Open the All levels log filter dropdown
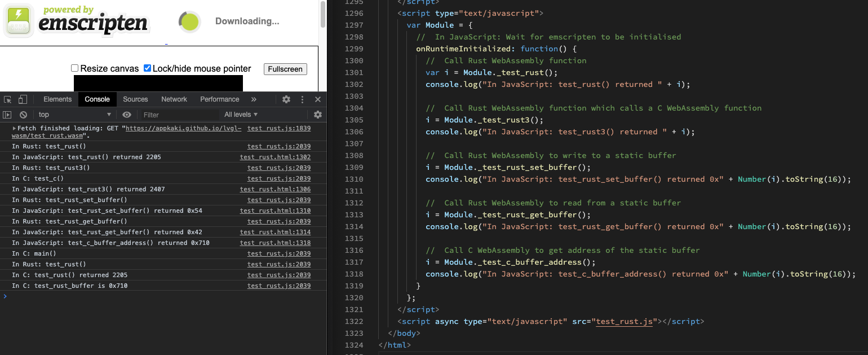868x355 pixels. 241,115
